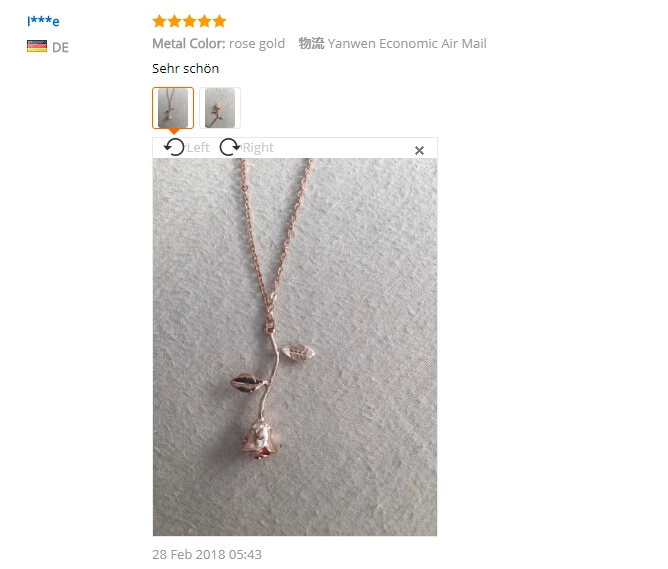668x569 pixels.
Task: Click the review date 28 Feb 2018
Action: [207, 554]
